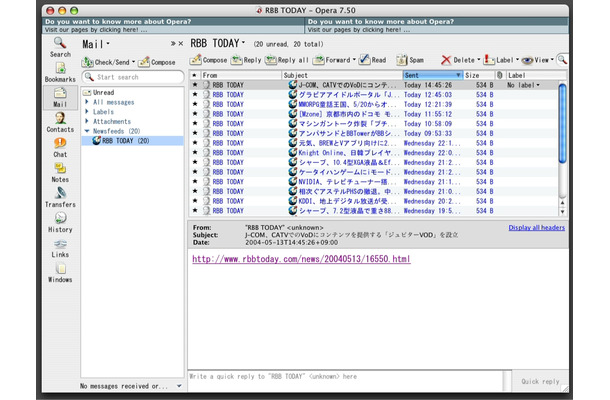
Task: Collapse the Newsfeeds tree node
Action: tap(87, 131)
